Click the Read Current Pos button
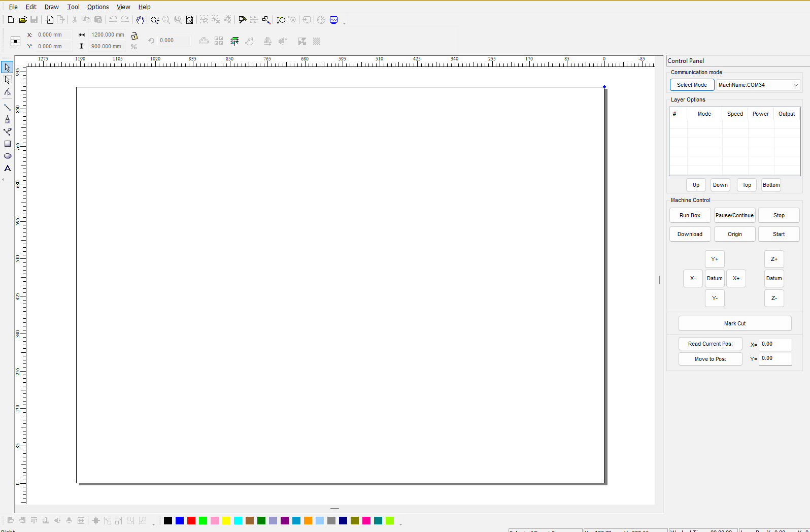The height and width of the screenshot is (532, 810). 710,344
